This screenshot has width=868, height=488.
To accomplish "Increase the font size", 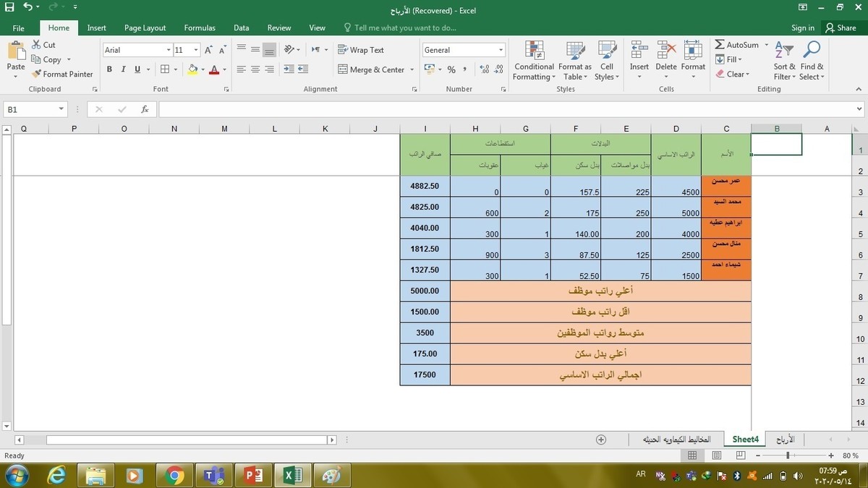I will click(208, 50).
